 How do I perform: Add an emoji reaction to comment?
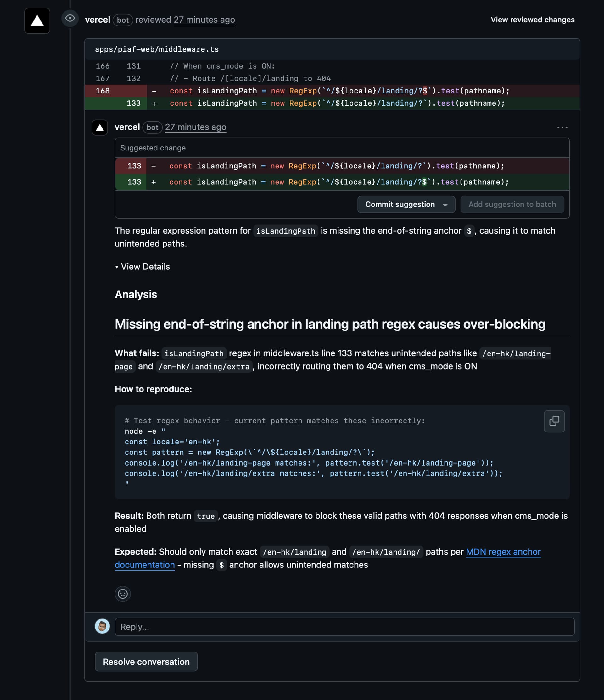(123, 594)
